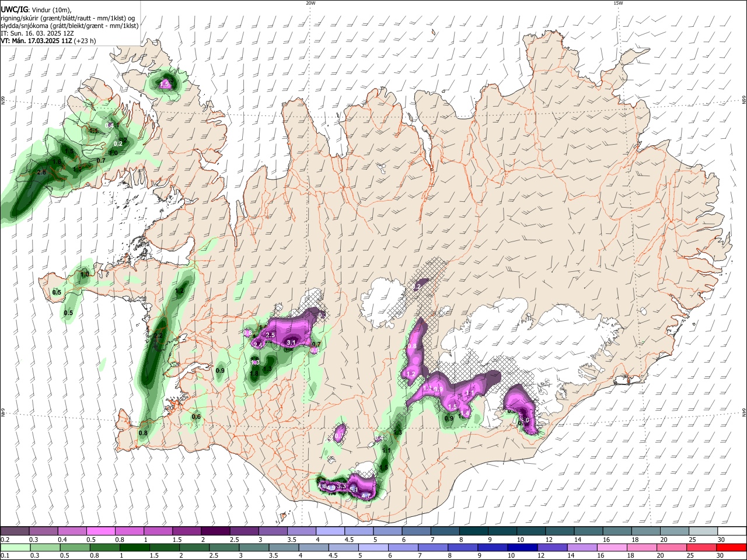The height and width of the screenshot is (560, 747).
Task: Click the 15W longitude label
Action: [617, 3]
